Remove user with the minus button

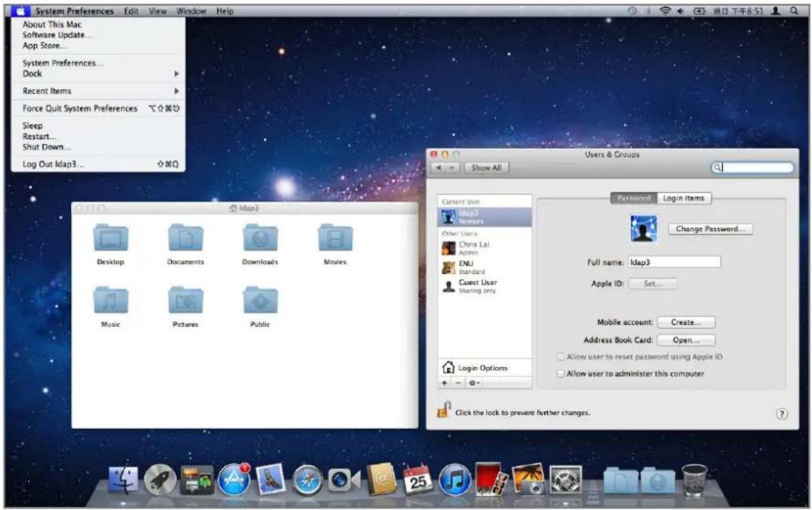click(x=458, y=382)
